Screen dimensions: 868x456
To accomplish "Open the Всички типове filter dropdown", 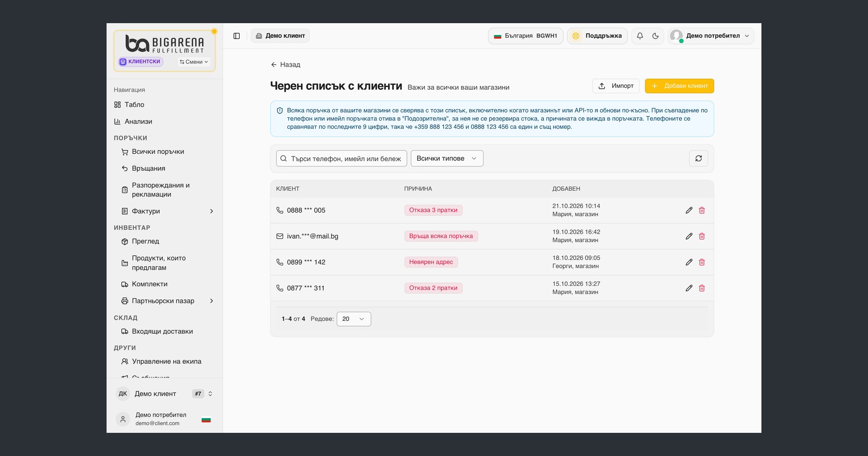I will point(447,158).
